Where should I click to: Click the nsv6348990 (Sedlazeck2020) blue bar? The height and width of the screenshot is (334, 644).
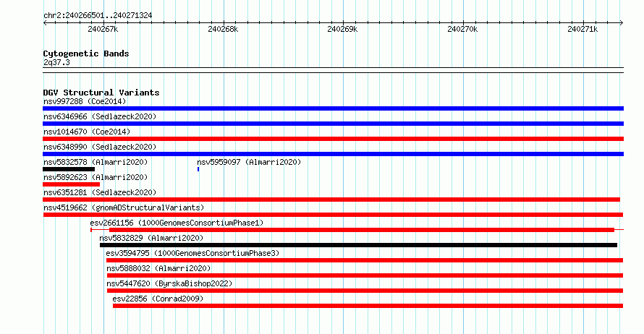click(333, 154)
